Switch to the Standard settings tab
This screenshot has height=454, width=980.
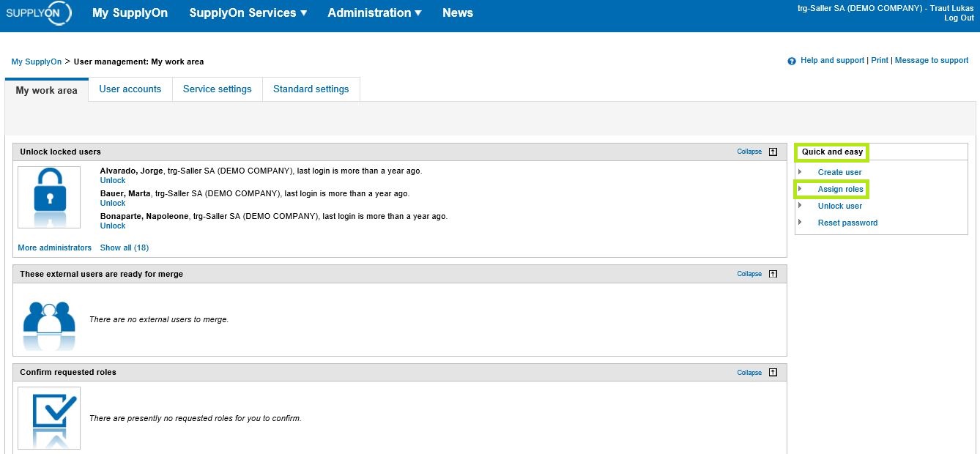311,89
